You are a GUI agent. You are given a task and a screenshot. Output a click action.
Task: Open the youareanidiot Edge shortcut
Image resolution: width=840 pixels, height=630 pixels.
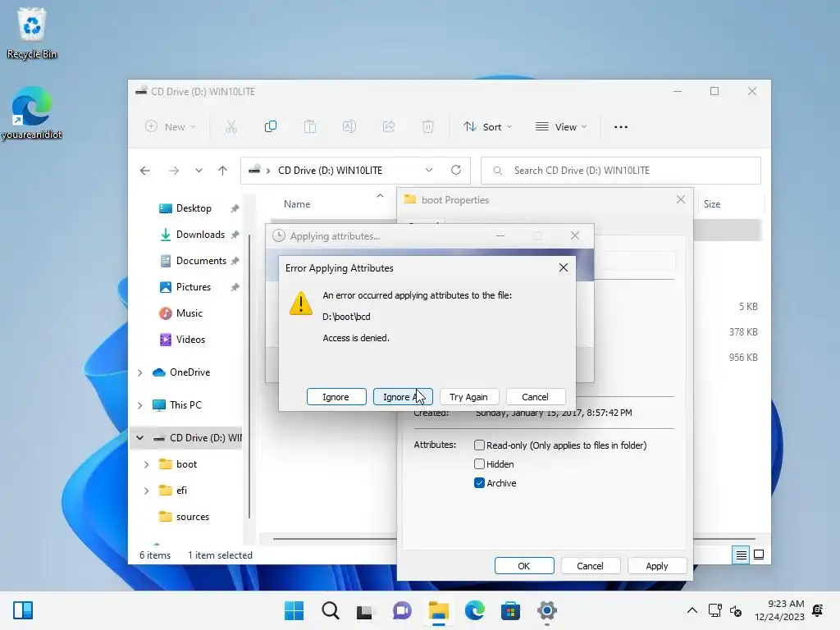tap(32, 112)
